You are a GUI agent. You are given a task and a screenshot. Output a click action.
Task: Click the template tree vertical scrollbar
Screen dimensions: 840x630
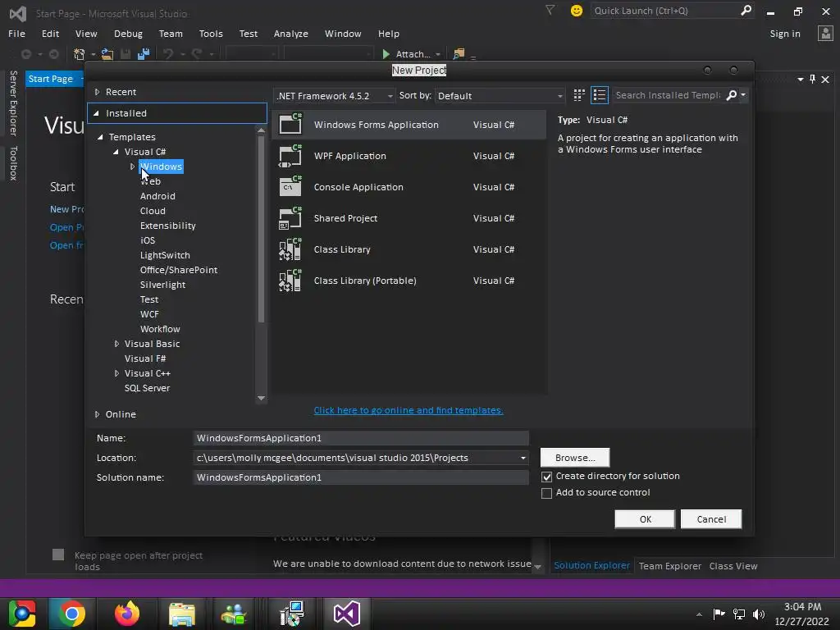pyautogui.click(x=261, y=230)
